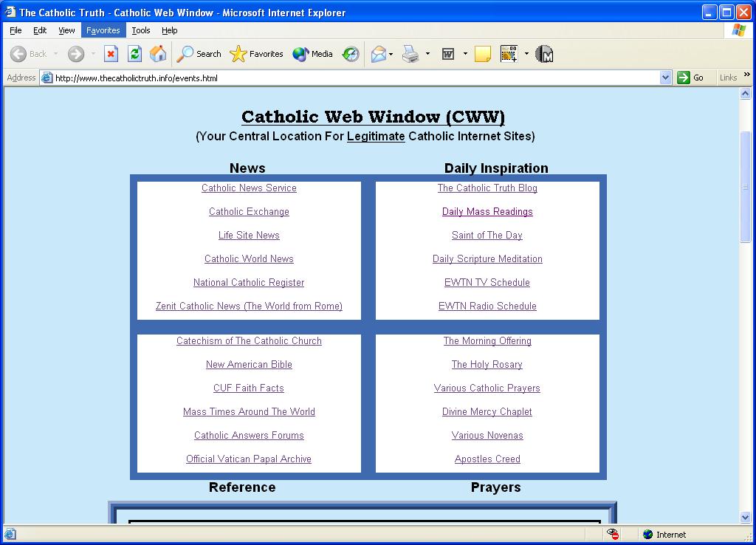Open Forward button history dropdown arrow
756x545 pixels.
[93, 54]
